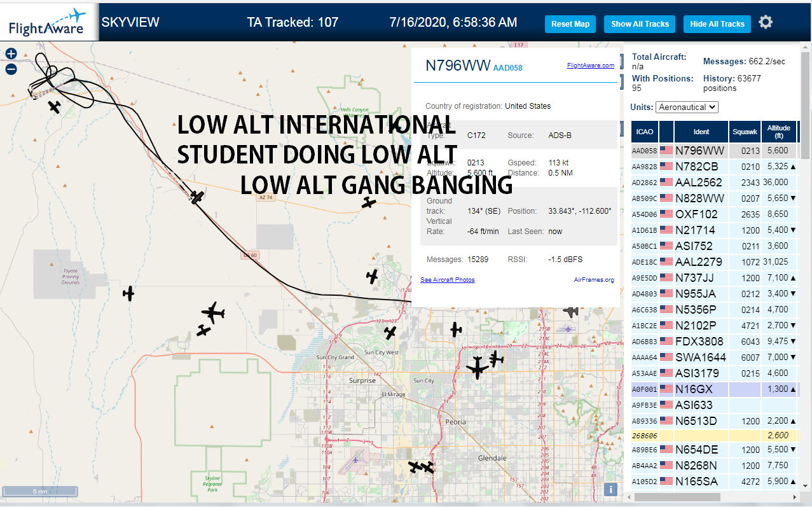Screen dimensions: 812x507
Task: Select the aircraft icon near Toyota Proving Grounds
Action: coord(129,293)
